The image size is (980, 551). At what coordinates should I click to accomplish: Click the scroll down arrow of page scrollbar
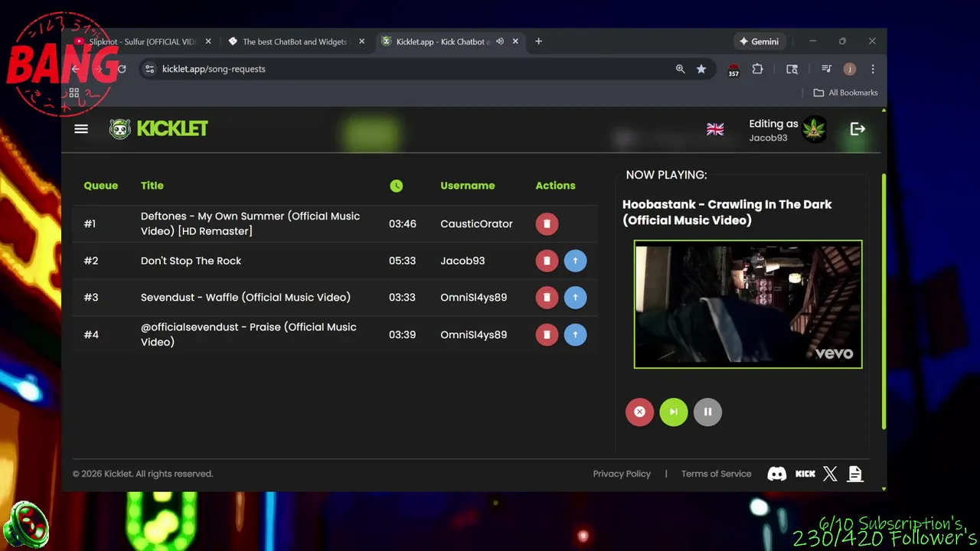884,488
